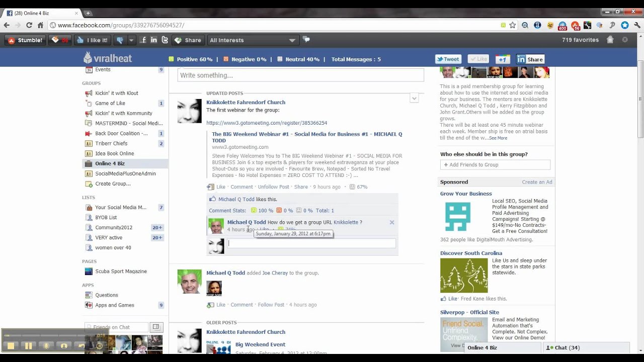
Task: Click the Viralheat Tweet button
Action: pyautogui.click(x=448, y=59)
